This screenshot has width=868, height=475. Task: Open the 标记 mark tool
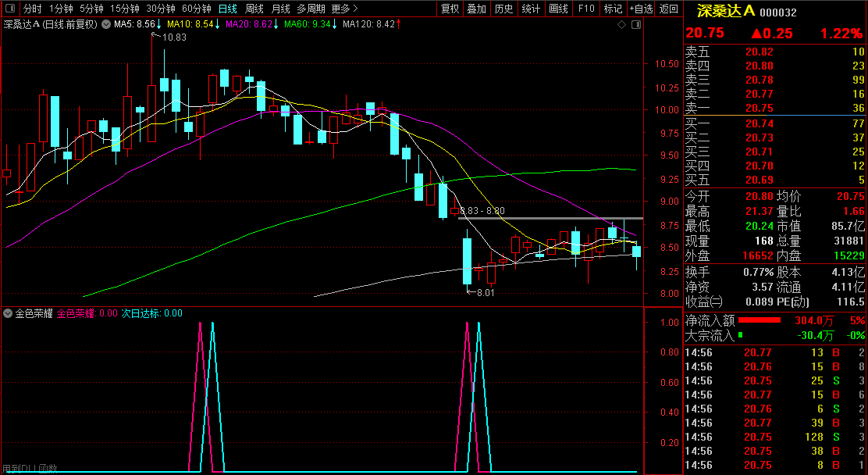coord(613,9)
